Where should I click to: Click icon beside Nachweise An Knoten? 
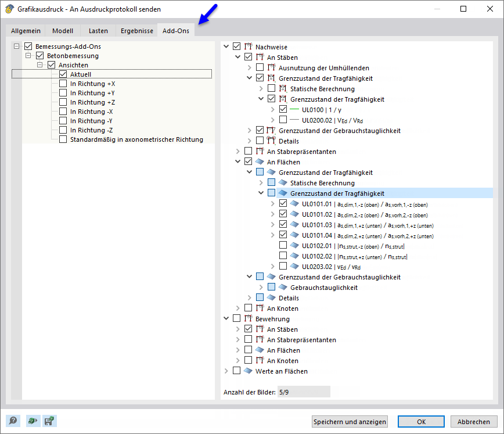point(260,308)
